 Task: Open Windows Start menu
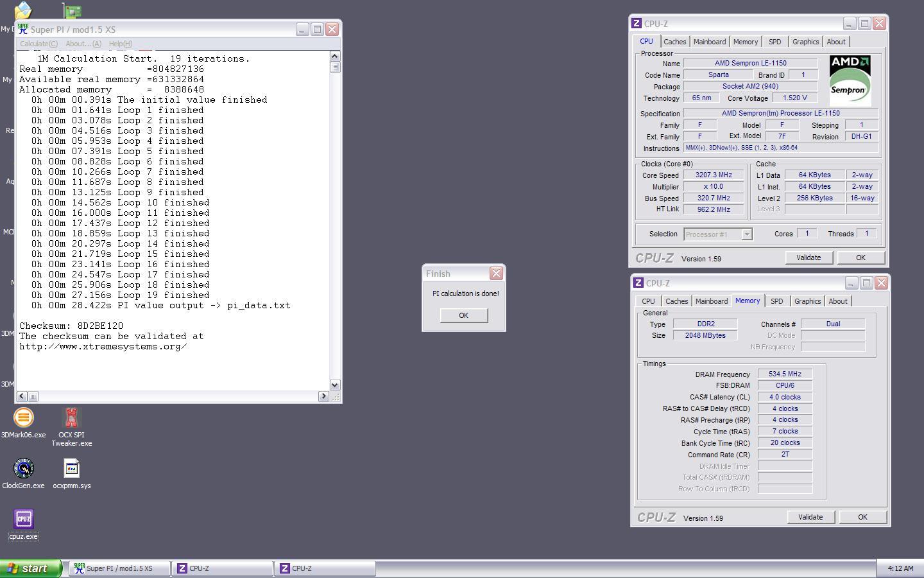pos(31,568)
